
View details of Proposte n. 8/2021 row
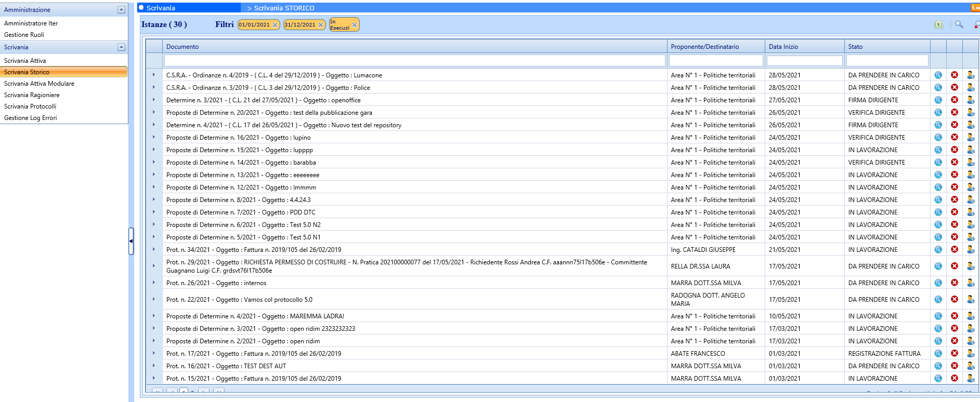pyautogui.click(x=938, y=199)
